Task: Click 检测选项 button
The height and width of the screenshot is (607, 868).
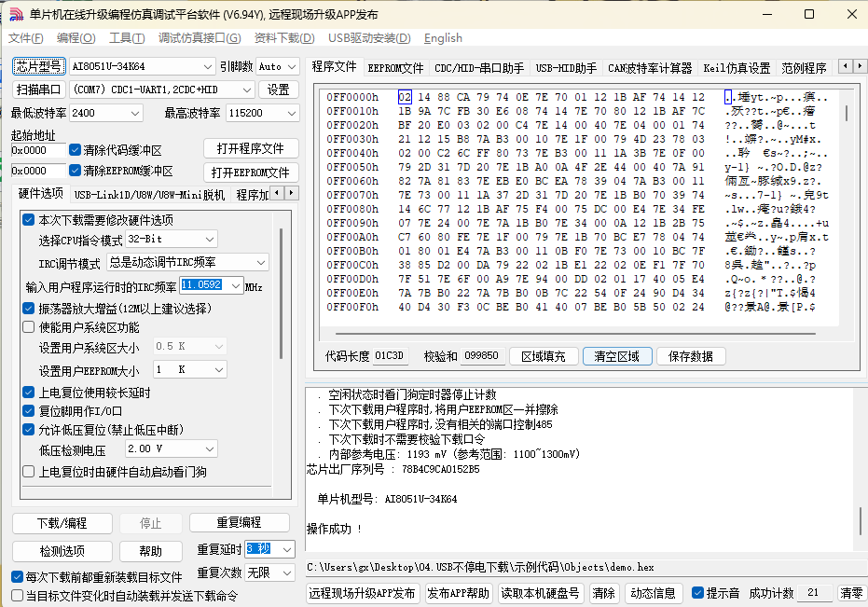Action: (x=62, y=551)
